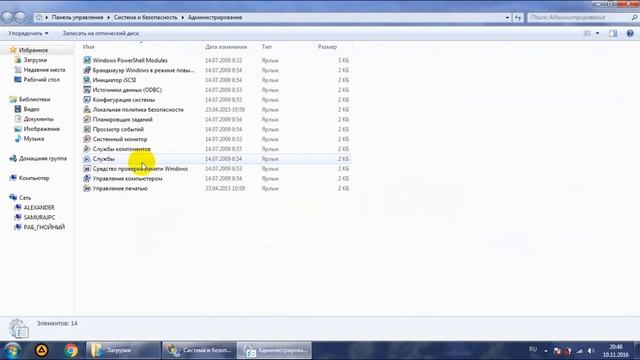The image size is (640, 360).
Task: Open Google Chrome from taskbar
Action: [x=71, y=351]
